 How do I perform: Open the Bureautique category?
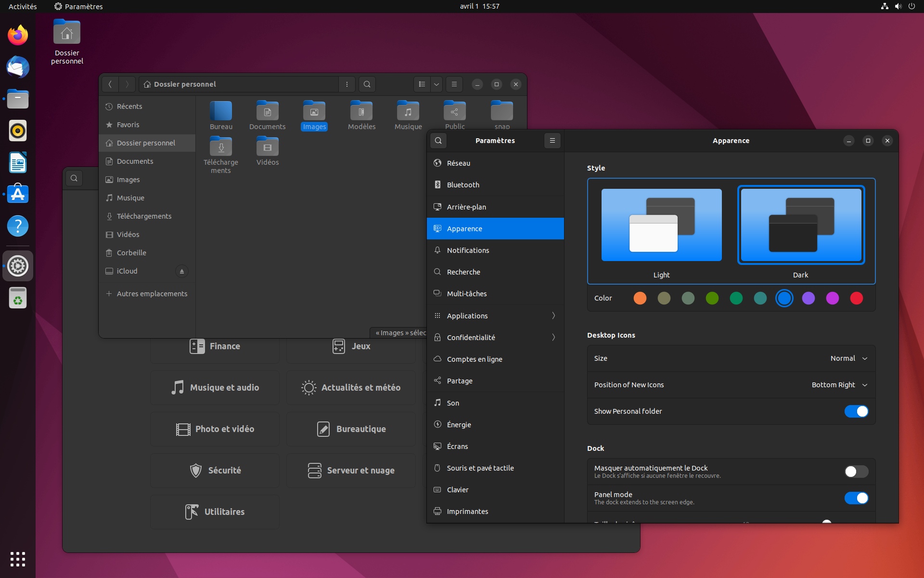pos(351,429)
